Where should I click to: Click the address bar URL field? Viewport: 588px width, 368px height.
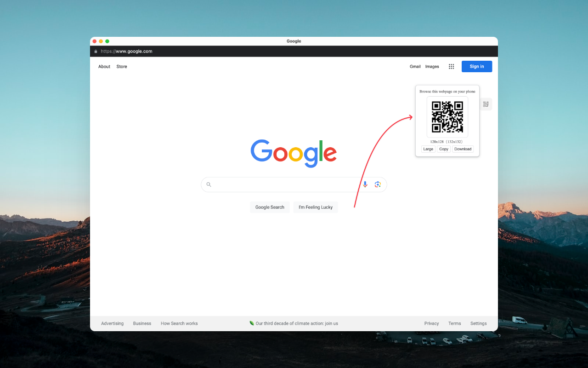coord(294,52)
